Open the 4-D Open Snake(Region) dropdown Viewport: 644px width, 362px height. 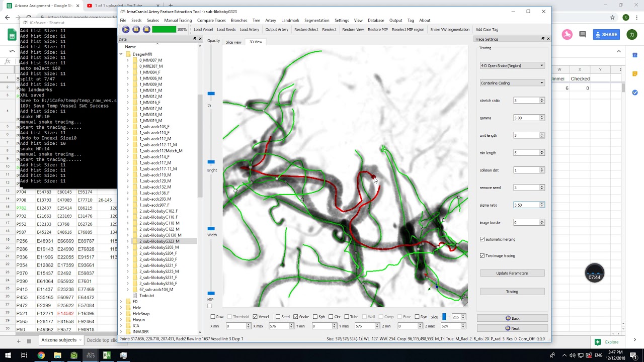point(512,65)
